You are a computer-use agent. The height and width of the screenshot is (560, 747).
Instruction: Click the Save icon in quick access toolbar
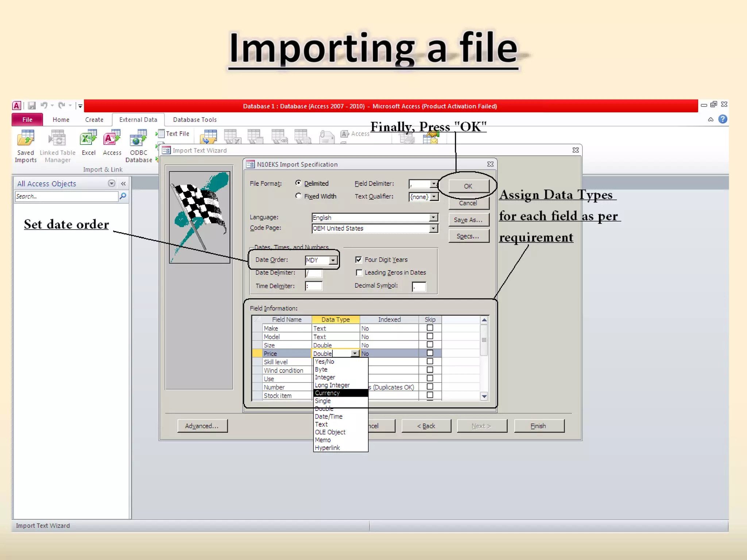coord(32,106)
